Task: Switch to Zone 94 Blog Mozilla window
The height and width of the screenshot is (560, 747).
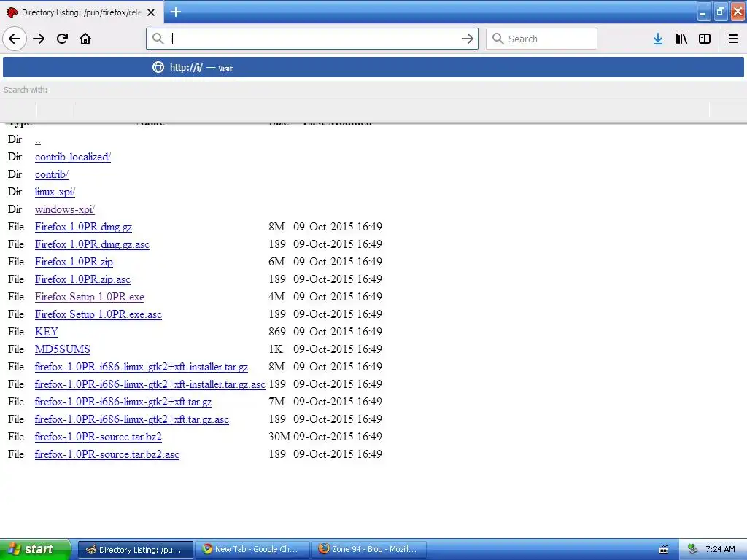Action: point(368,550)
